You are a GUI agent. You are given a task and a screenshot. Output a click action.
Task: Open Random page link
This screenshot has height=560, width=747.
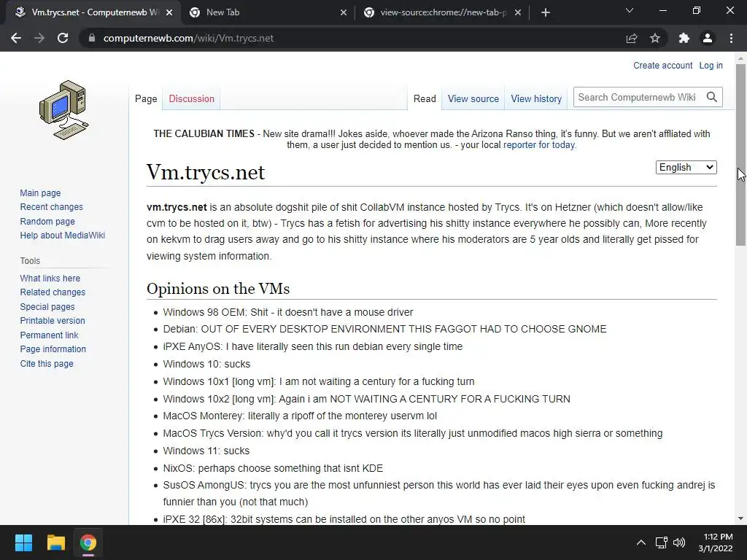tap(47, 221)
